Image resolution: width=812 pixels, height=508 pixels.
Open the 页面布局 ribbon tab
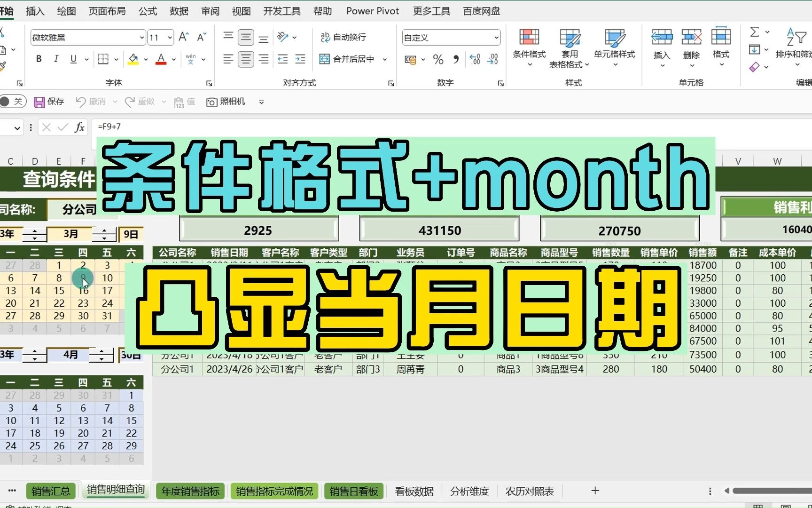[x=107, y=11]
